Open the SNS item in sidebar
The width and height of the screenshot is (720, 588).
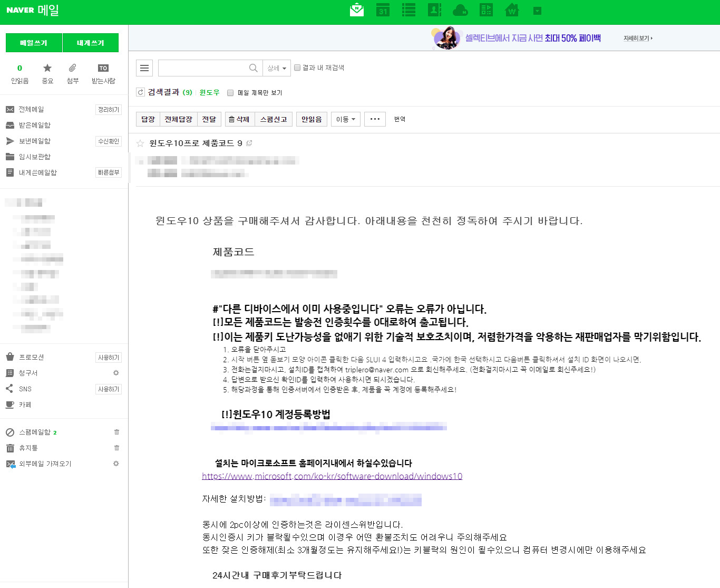[25, 389]
